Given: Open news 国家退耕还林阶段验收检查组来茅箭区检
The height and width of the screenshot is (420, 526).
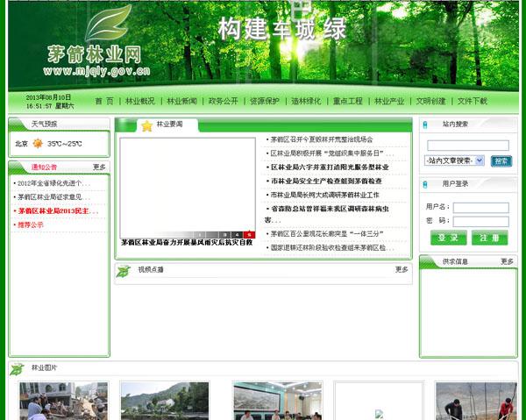Looking at the screenshot, I should [332, 248].
